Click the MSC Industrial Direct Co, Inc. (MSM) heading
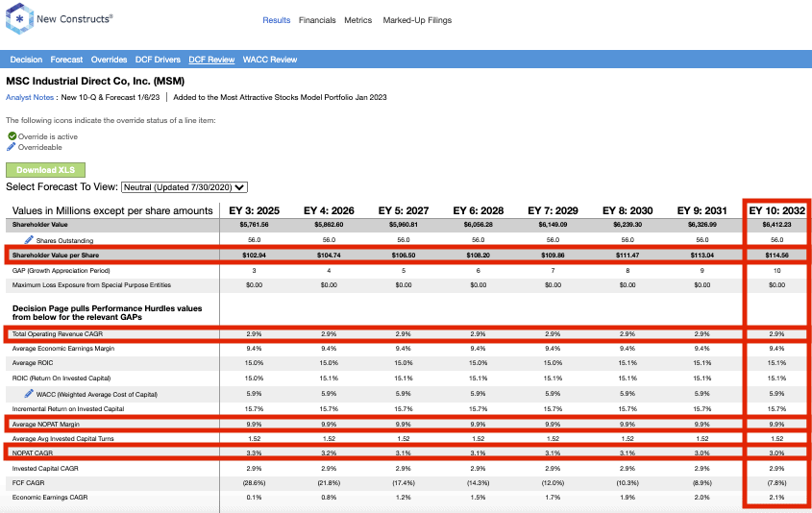812x513 pixels. click(95, 82)
